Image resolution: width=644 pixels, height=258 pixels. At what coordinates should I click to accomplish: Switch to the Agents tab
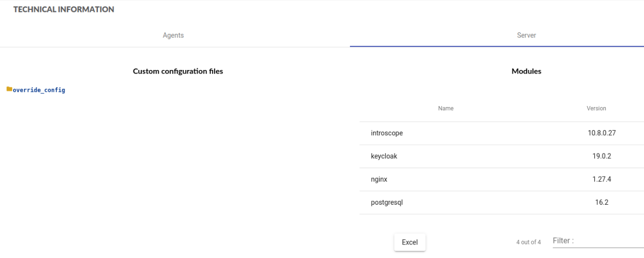click(173, 36)
